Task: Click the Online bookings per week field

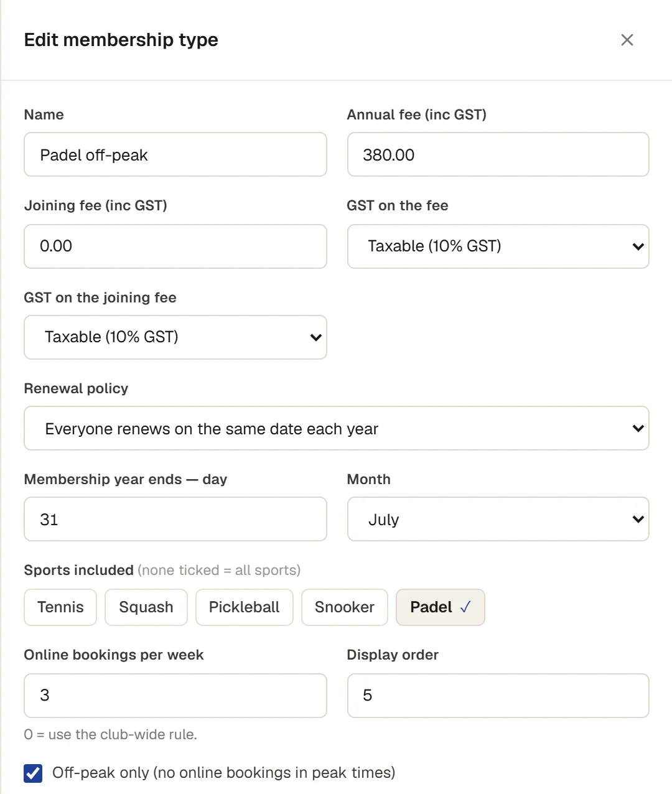Action: (175, 696)
